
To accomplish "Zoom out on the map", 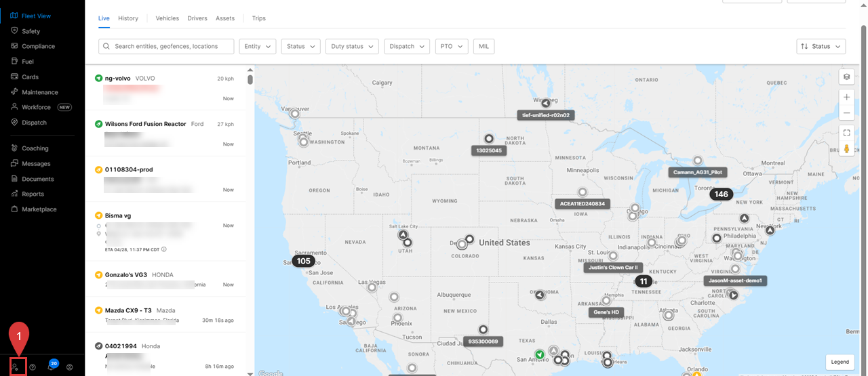I will (x=846, y=113).
